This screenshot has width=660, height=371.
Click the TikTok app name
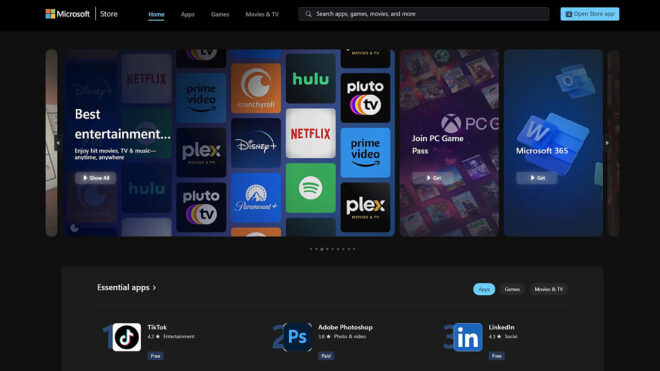tap(157, 327)
